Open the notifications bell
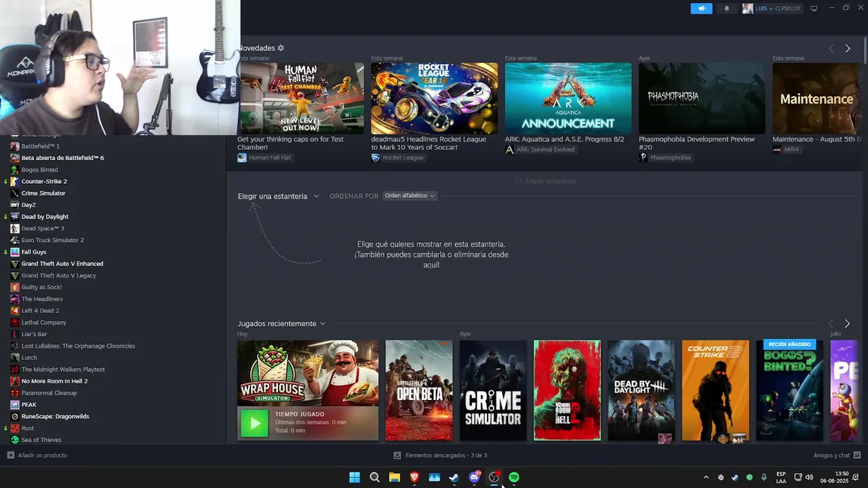The width and height of the screenshot is (868, 488). coord(727,9)
